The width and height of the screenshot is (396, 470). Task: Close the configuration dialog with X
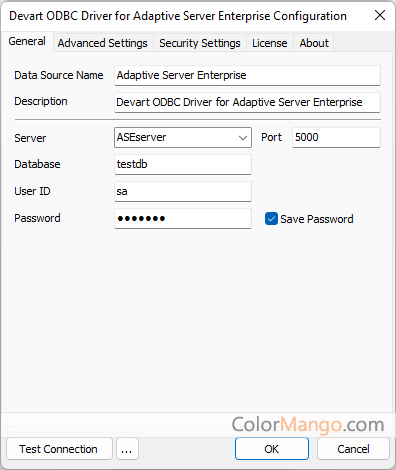point(380,15)
